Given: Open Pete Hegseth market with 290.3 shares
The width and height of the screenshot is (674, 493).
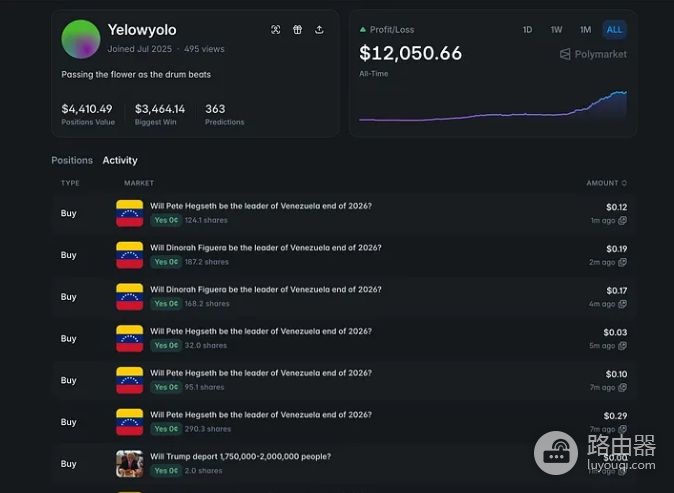Looking at the screenshot, I should 261,414.
